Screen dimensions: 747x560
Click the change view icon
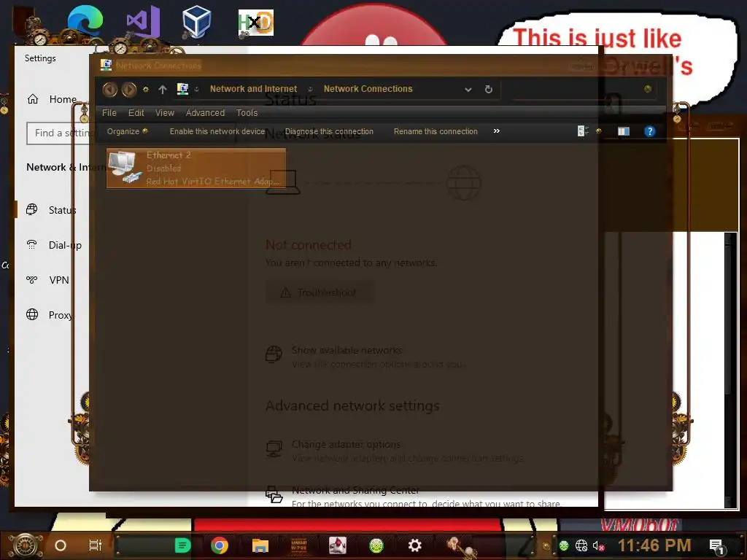(x=583, y=131)
